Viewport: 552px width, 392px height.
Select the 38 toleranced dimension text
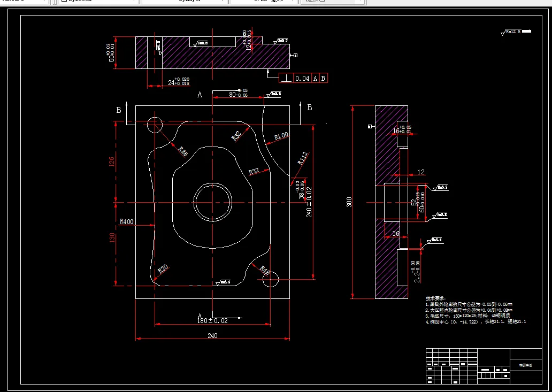tap(300, 190)
